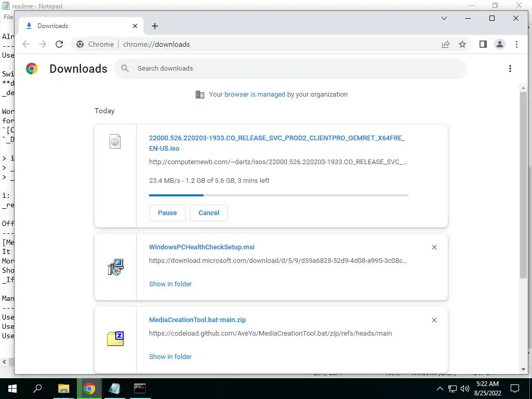Click the share page icon in address bar
Image resolution: width=532 pixels, height=399 pixels.
tap(446, 45)
